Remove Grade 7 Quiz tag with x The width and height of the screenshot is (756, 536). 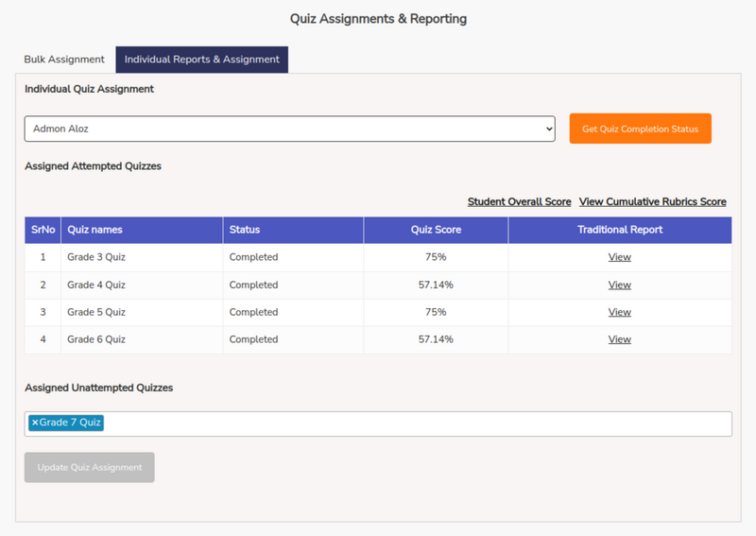point(35,423)
